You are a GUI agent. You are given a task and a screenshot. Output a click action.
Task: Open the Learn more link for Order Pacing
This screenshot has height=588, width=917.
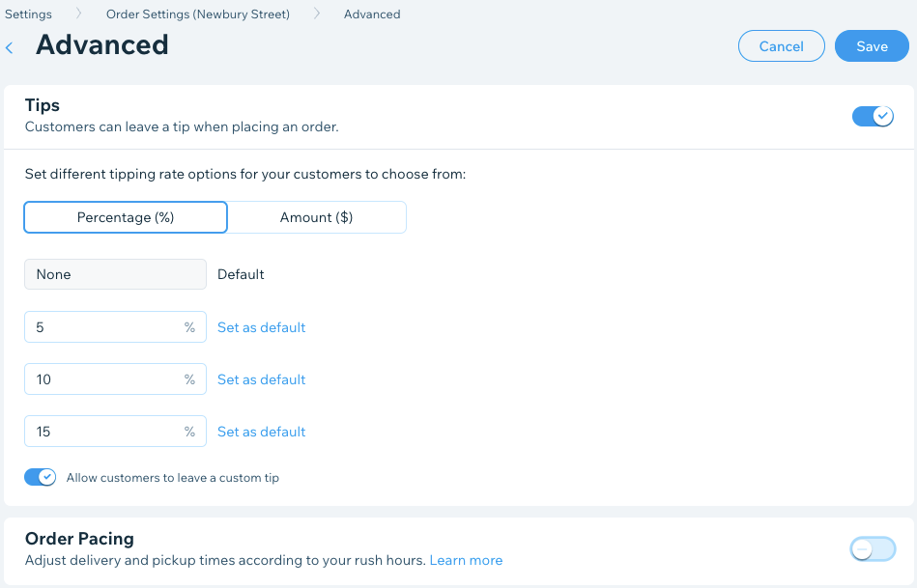(466, 560)
